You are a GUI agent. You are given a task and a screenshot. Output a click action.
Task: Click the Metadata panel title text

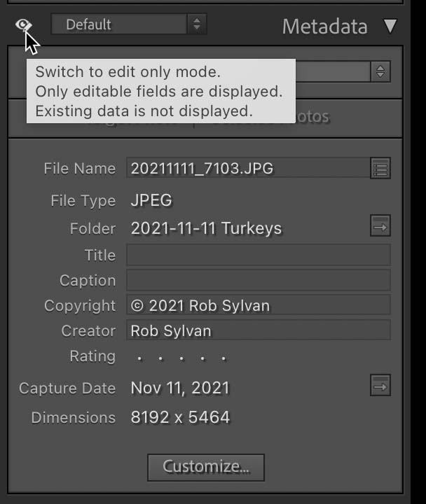[324, 27]
